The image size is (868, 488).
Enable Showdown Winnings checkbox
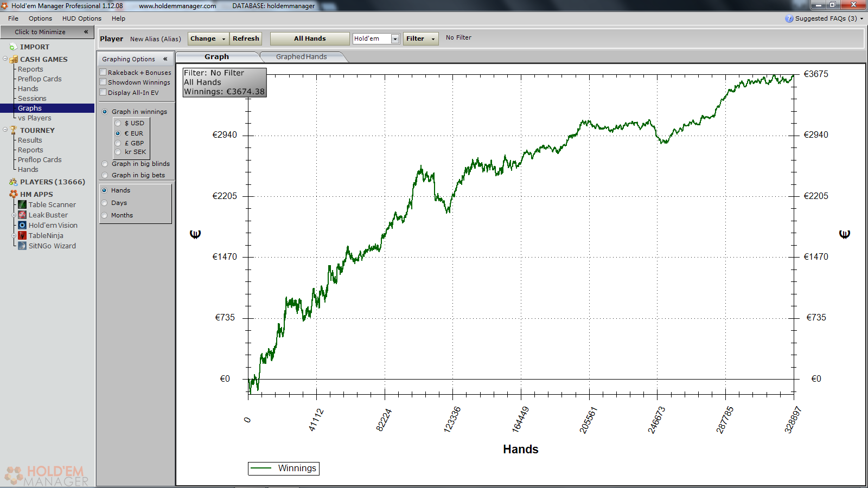click(x=103, y=82)
